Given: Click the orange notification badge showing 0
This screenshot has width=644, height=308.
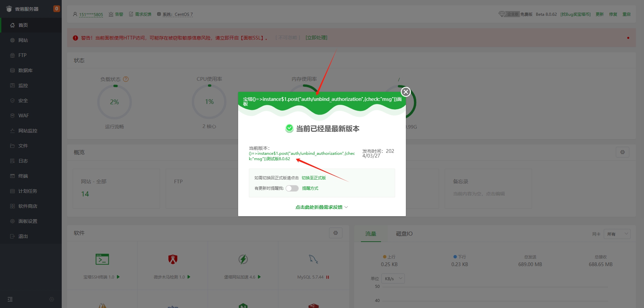Looking at the screenshot, I should click(x=57, y=9).
